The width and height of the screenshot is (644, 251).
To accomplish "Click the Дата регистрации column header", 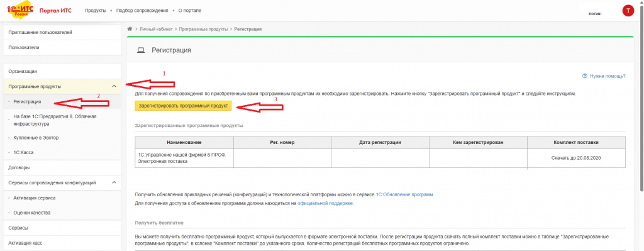I will pos(380,142).
